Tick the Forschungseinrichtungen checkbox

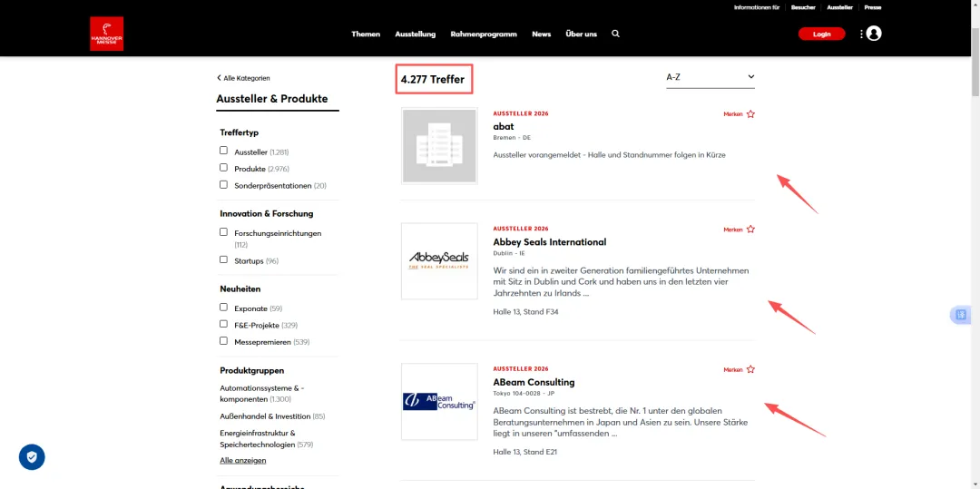pos(224,231)
